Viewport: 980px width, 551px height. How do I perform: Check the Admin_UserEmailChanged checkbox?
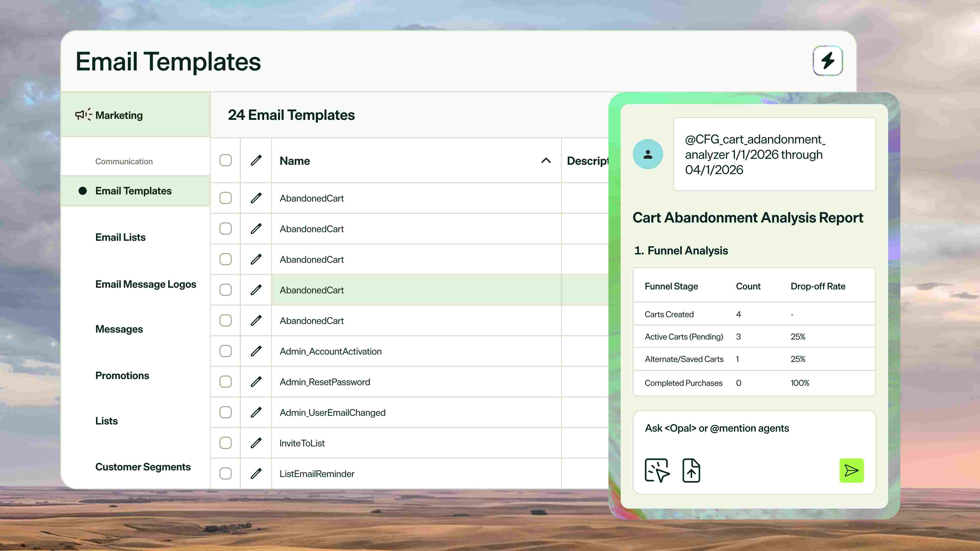tap(226, 412)
